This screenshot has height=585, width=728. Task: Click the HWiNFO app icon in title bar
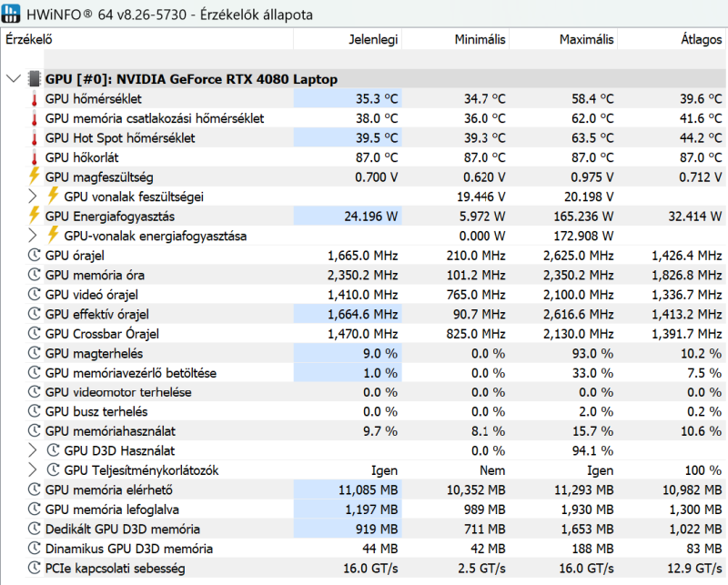(11, 14)
